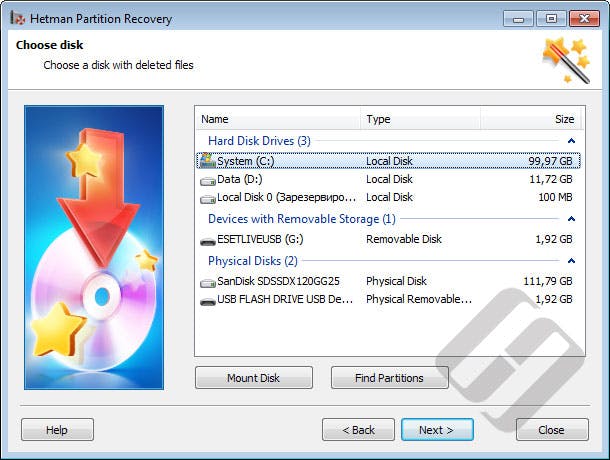
Task: Maximize the Hetman Partition Recovery window
Action: 551,19
